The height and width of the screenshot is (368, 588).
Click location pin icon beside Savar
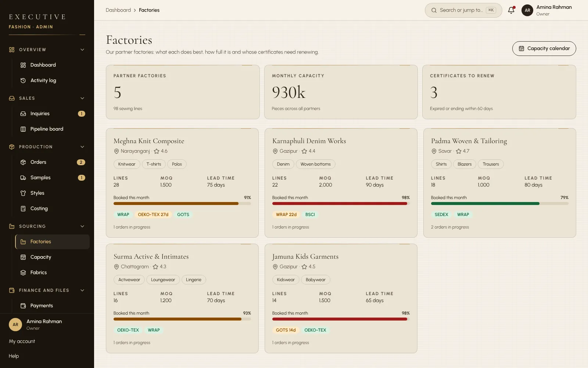click(434, 151)
